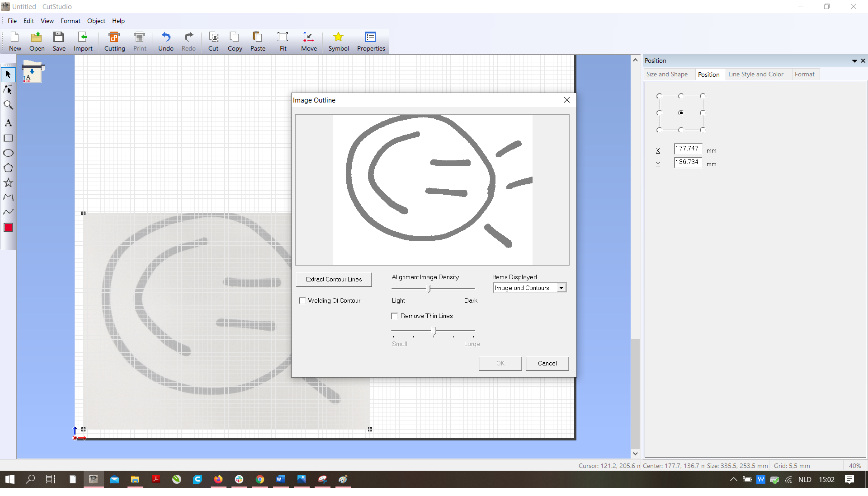Viewport: 868px width, 496px height.
Task: Select the rectangle drawing tool
Action: [8, 138]
